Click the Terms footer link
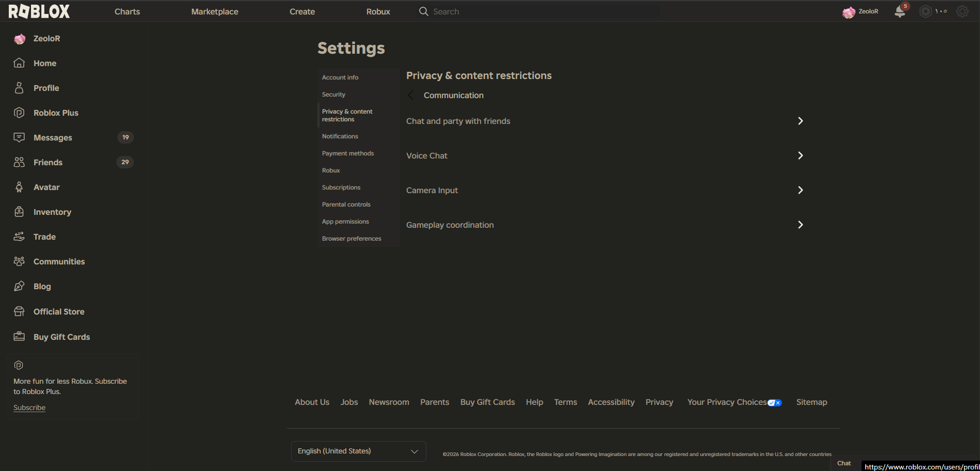 click(x=565, y=402)
